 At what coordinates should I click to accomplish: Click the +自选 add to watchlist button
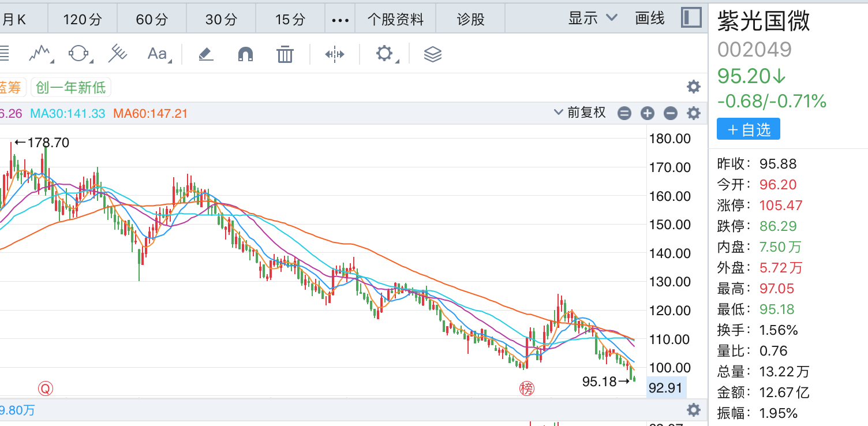(748, 129)
